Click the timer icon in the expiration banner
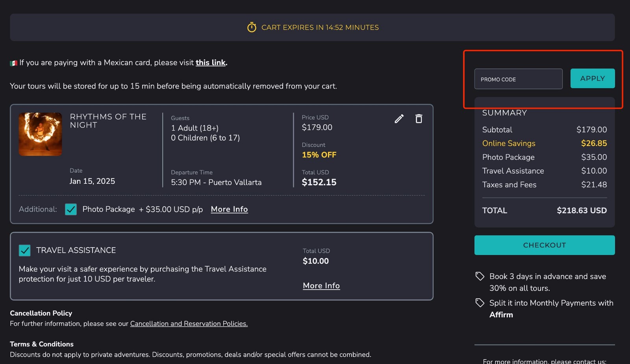 [251, 27]
